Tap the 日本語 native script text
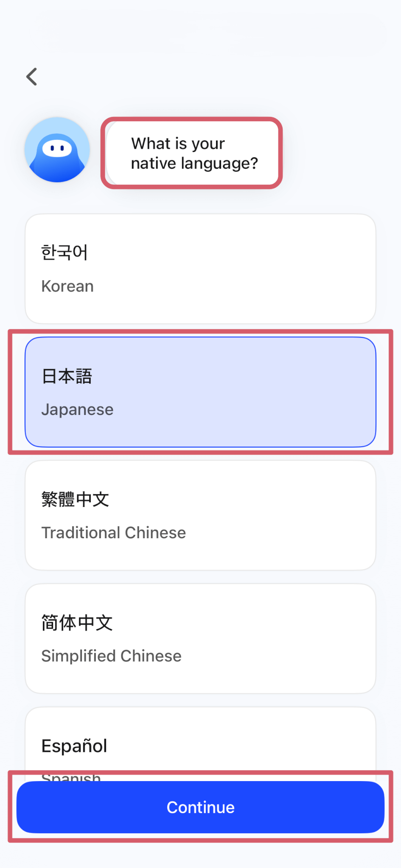Viewport: 401px width, 868px height. coord(67,376)
